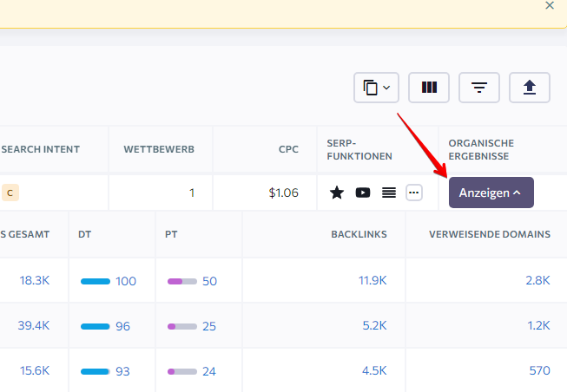The width and height of the screenshot is (567, 392).
Task: Click the PT bar of value 24
Action: (x=182, y=372)
